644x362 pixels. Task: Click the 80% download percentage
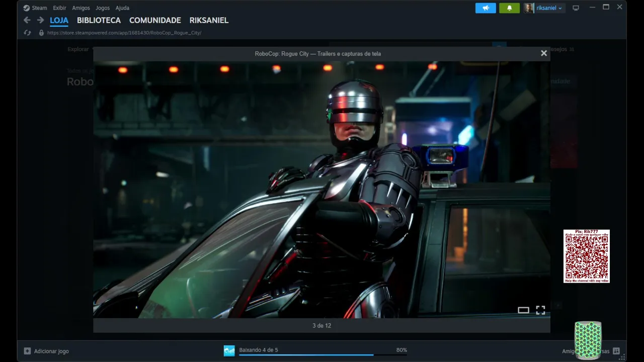coord(401,350)
